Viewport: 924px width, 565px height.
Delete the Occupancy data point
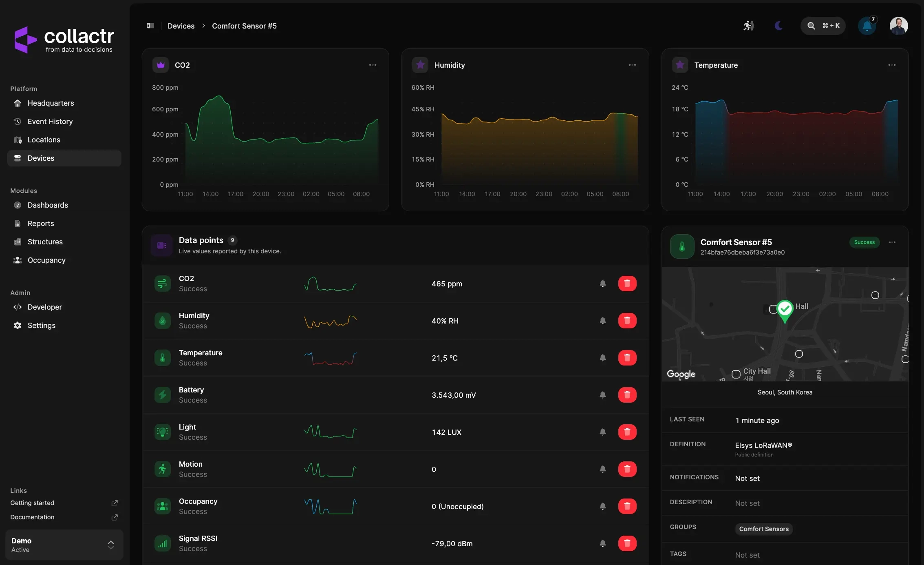(627, 506)
